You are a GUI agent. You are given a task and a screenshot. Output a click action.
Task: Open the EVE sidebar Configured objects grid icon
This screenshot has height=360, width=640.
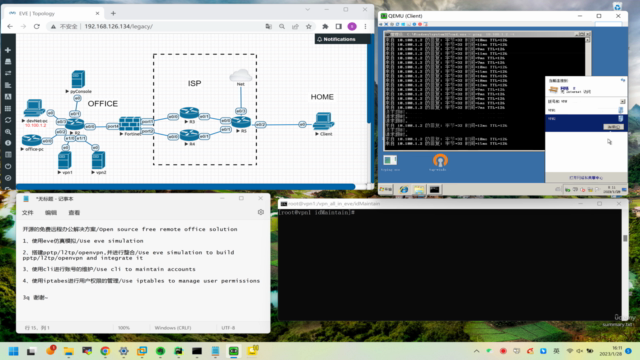[x=8, y=109]
